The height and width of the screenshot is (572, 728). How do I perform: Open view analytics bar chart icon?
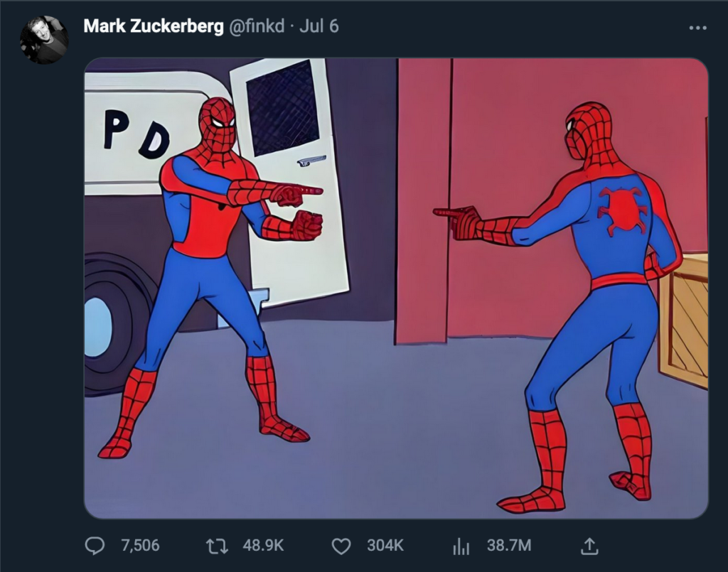[x=461, y=546]
